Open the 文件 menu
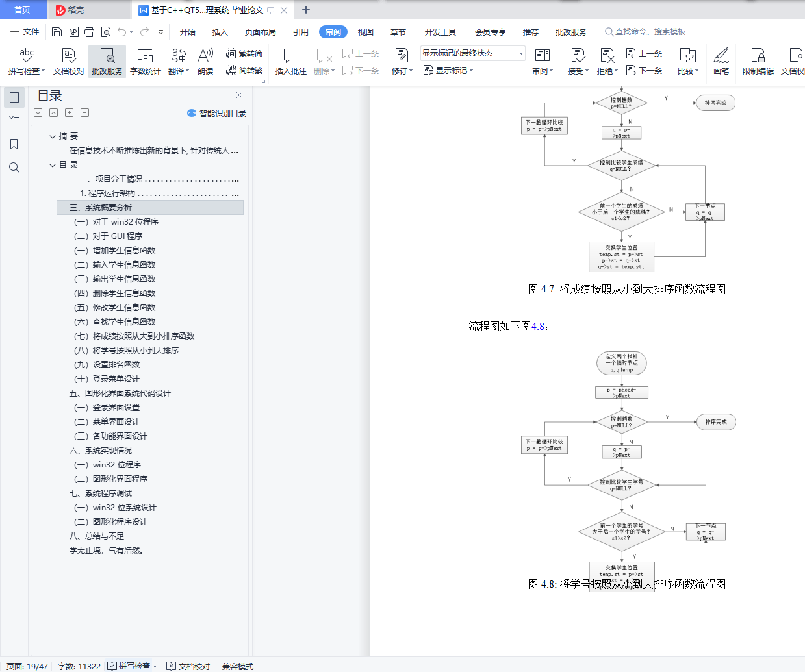 [25, 32]
